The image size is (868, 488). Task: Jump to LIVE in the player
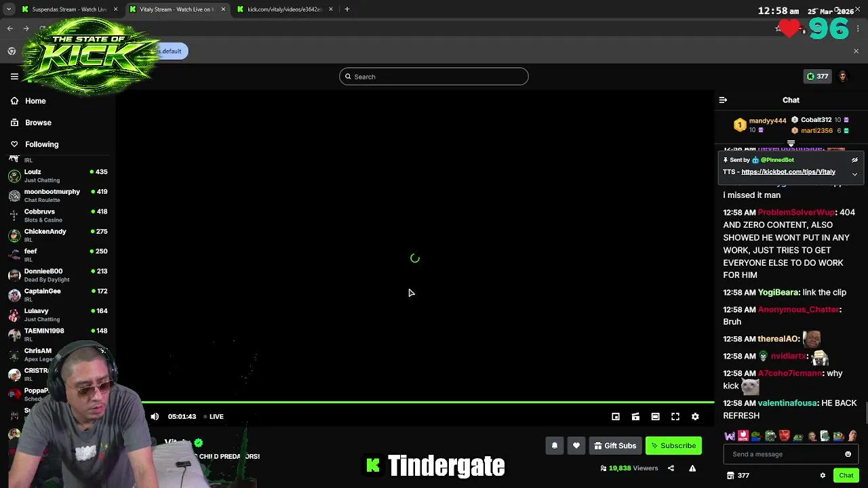(x=214, y=417)
